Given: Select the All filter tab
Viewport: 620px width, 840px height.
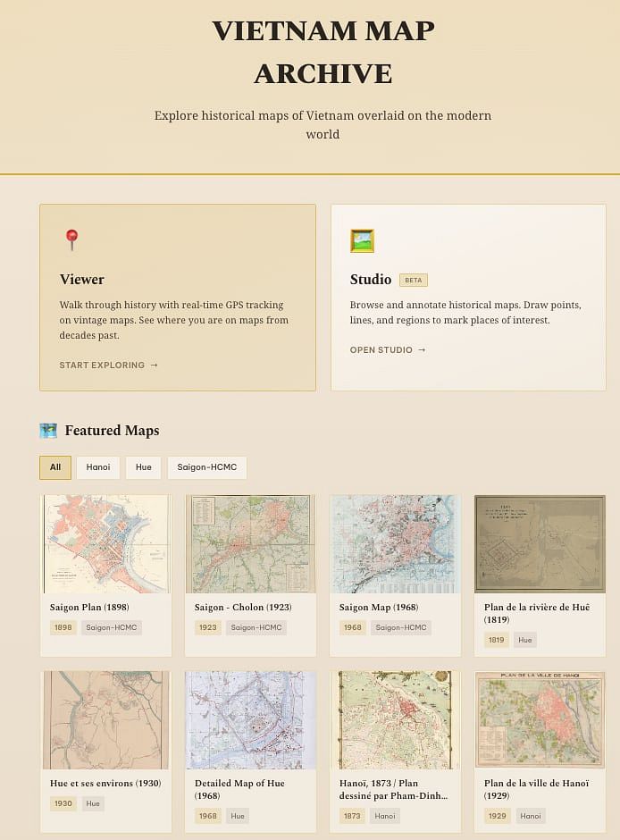Looking at the screenshot, I should 55,467.
